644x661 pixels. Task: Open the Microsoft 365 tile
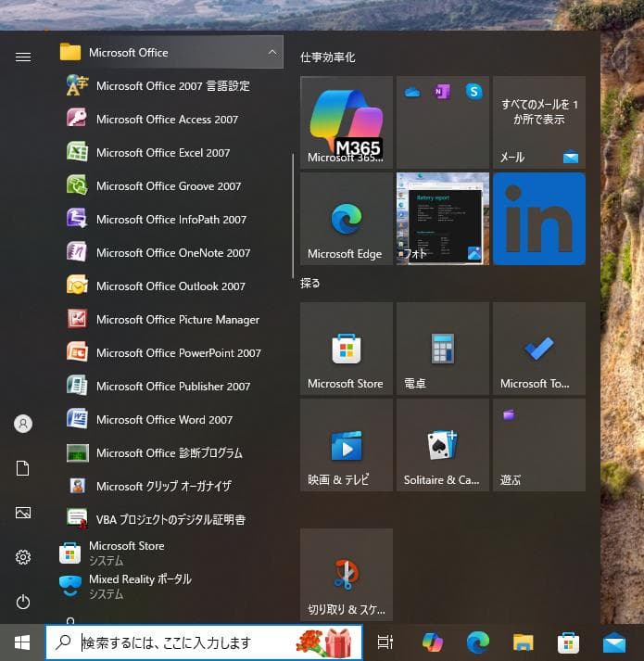tap(347, 122)
